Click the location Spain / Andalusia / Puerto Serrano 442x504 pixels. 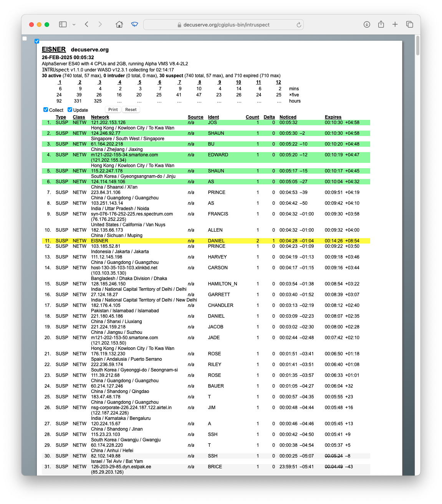(126, 359)
